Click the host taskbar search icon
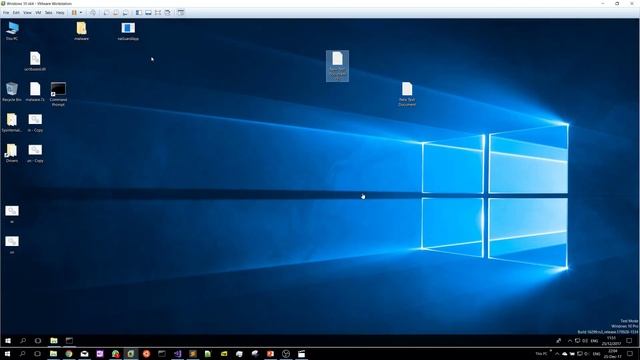 (22, 354)
